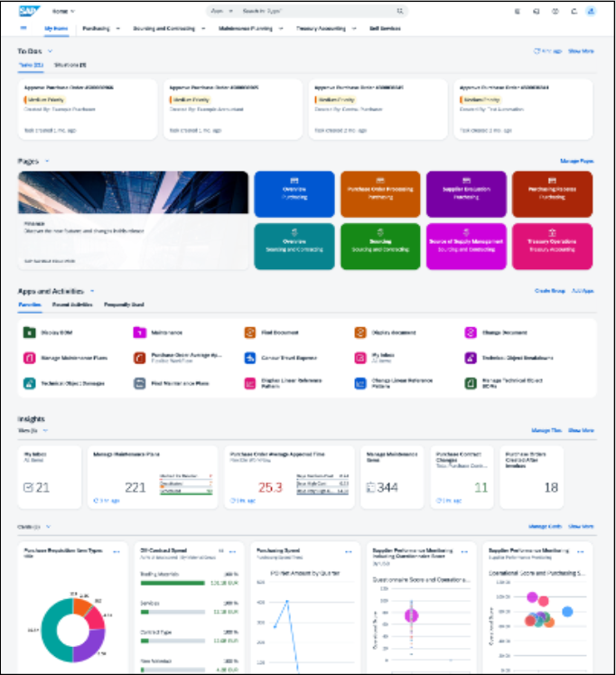
Task: Open the Find Maintenance Plans app icon
Action: [139, 383]
